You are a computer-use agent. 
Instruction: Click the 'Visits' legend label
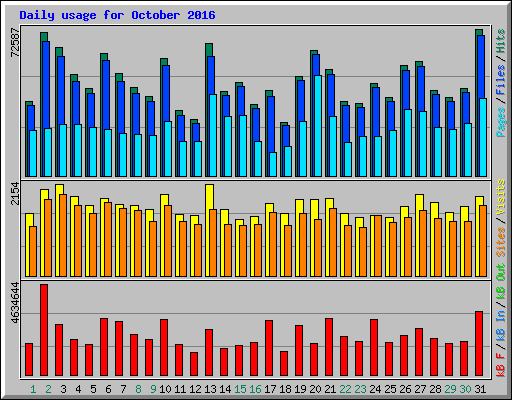click(501, 197)
